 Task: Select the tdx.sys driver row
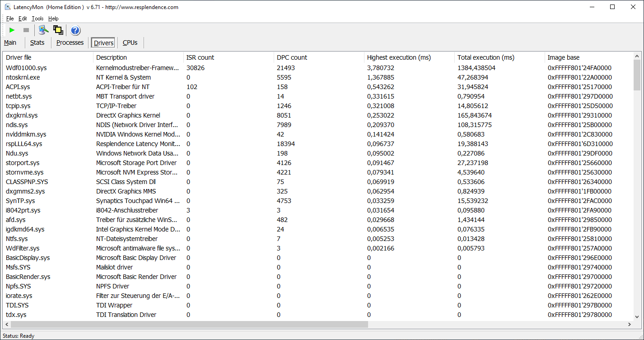click(318, 315)
